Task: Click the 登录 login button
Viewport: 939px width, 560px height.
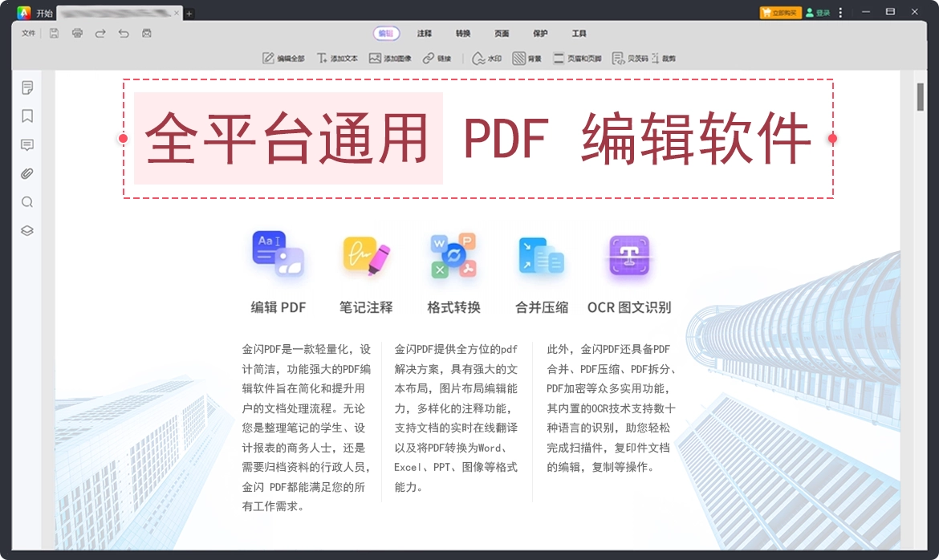Action: coord(818,13)
